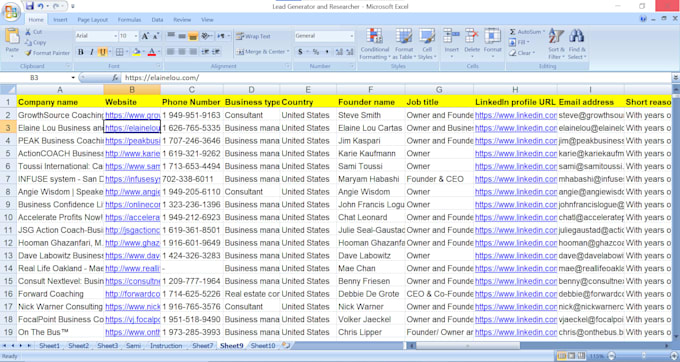Switch to the Page Layout ribbon tab

pos(92,20)
